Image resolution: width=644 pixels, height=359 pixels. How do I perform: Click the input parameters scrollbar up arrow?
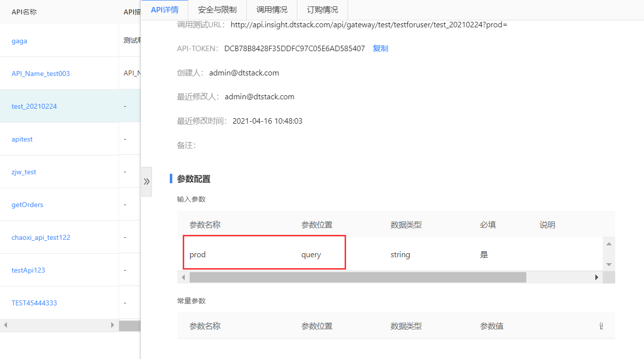[609, 244]
